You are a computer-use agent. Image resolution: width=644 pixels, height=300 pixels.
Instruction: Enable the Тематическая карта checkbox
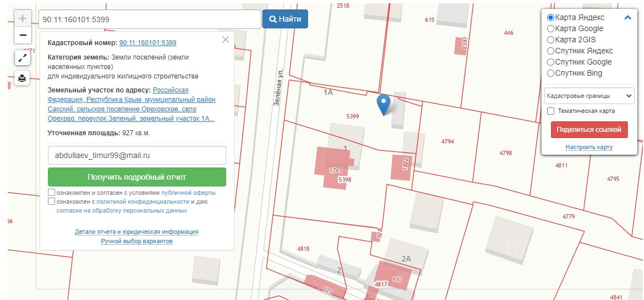[x=551, y=111]
